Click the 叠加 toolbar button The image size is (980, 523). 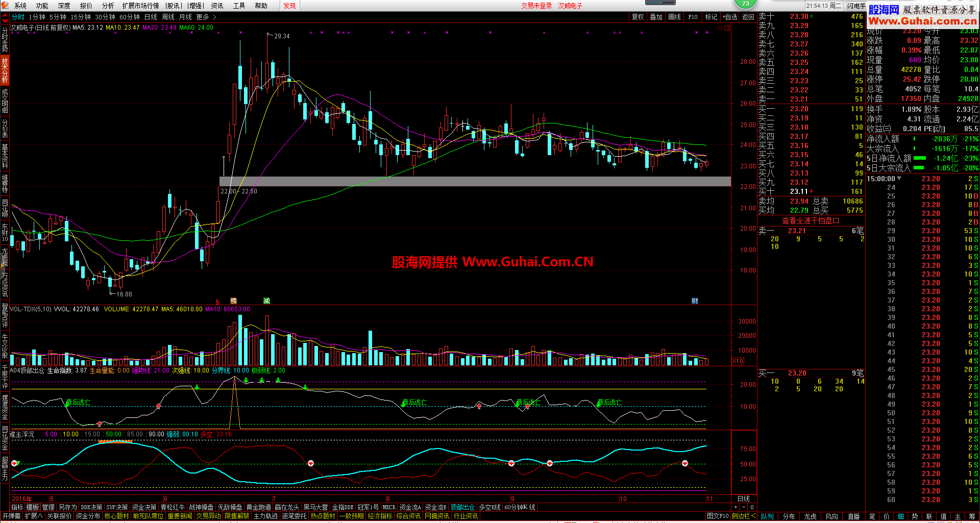[x=656, y=17]
